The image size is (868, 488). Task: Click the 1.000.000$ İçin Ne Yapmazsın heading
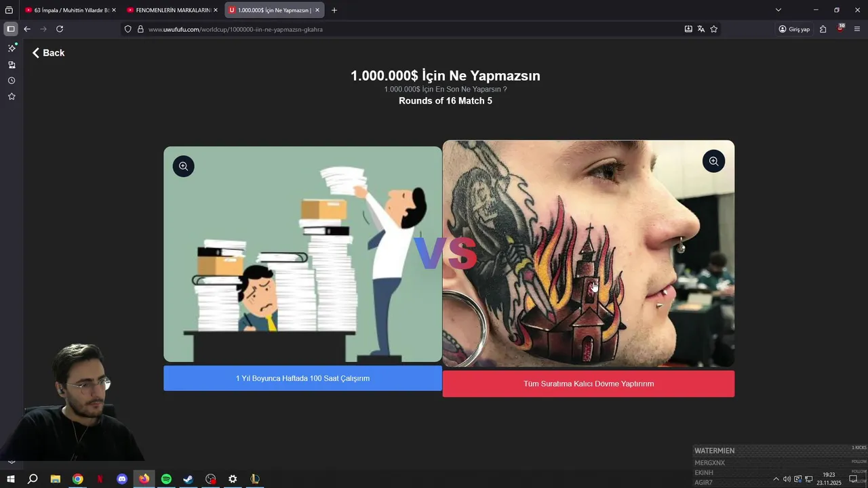tap(446, 76)
